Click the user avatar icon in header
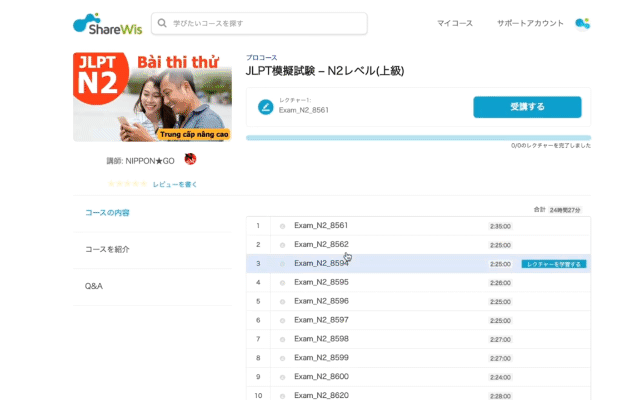Image resolution: width=640 pixels, height=400 pixels. pyautogui.click(x=582, y=24)
